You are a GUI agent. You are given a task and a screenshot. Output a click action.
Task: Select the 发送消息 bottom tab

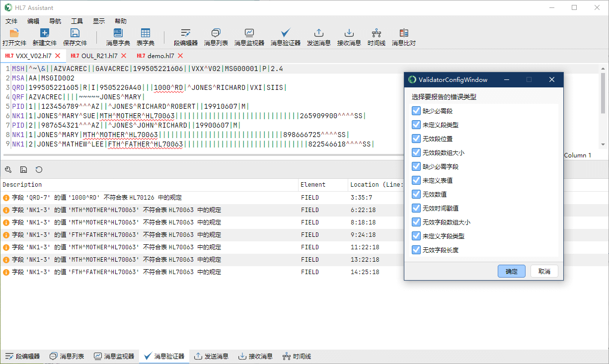tap(211, 356)
